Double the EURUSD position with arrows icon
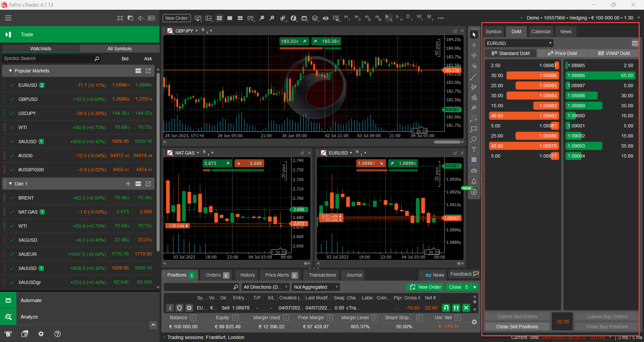644x342 pixels. tap(456, 308)
